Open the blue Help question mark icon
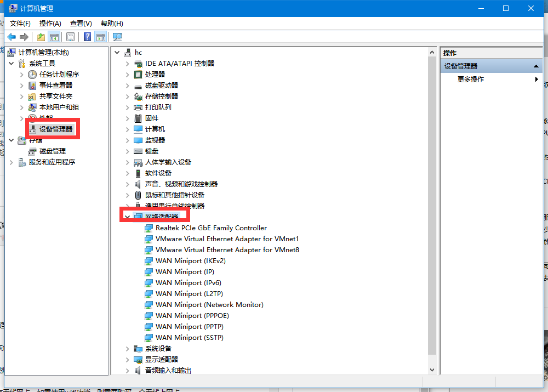Image resolution: width=548 pixels, height=392 pixels. pyautogui.click(x=87, y=37)
